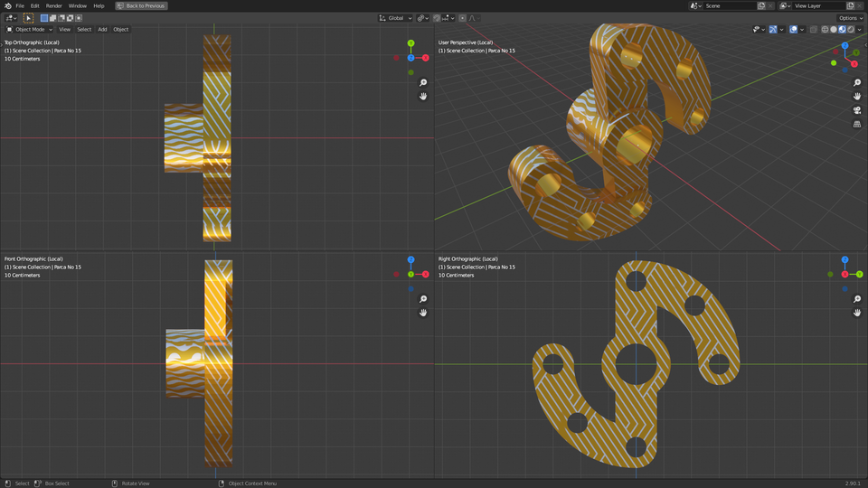Open the Object Mode dropdown

click(x=29, y=29)
